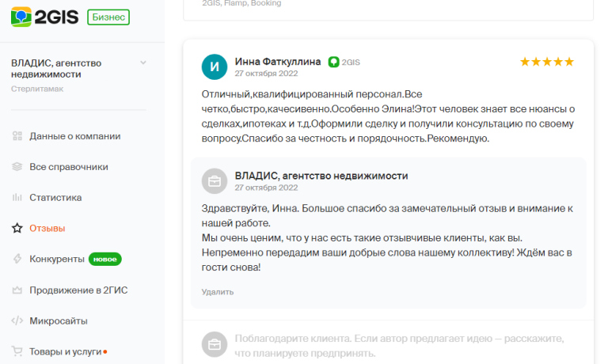Click the Данные о компании grid icon
608x364 pixels.
[17, 136]
